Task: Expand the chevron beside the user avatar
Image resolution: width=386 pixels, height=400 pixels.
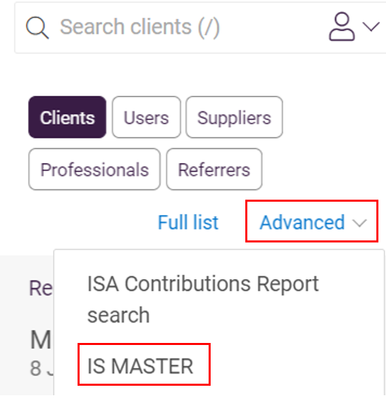Action: (371, 27)
